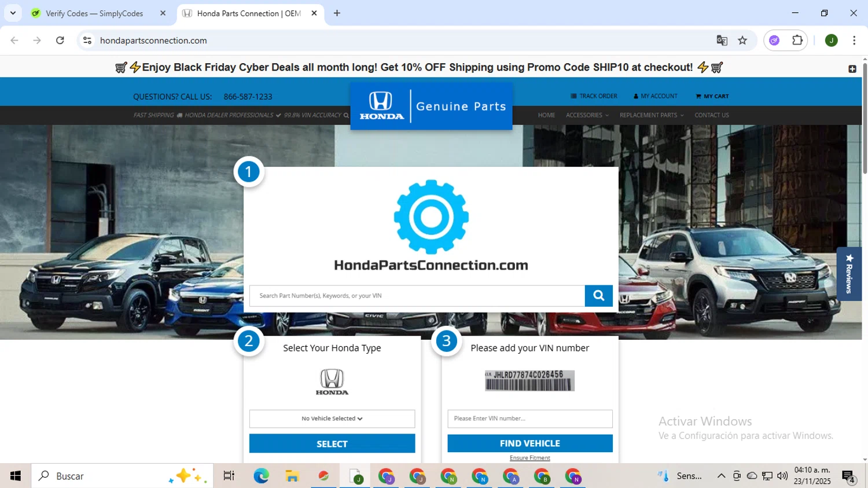Open Chrome three-dot menu

tap(854, 41)
